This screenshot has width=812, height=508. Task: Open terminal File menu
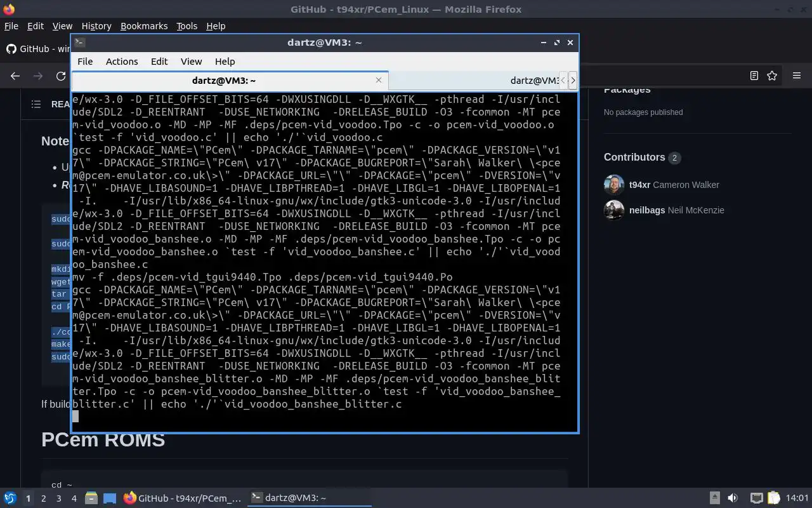(x=85, y=62)
